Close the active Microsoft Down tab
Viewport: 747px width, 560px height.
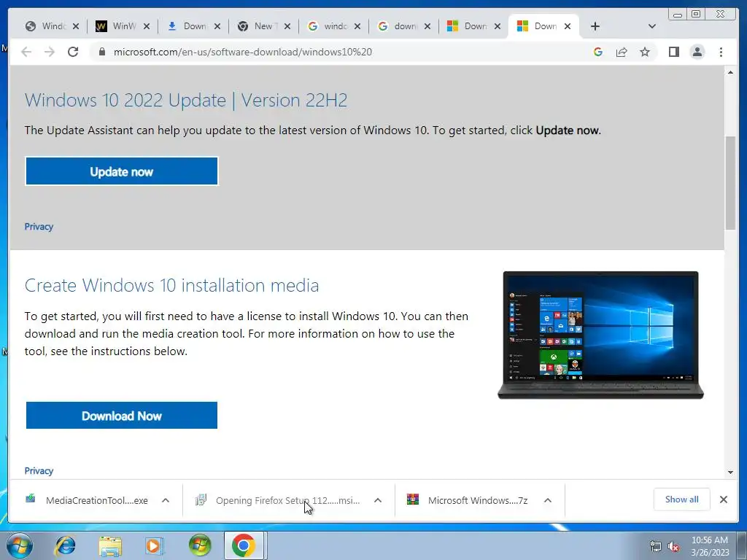[x=568, y=27]
